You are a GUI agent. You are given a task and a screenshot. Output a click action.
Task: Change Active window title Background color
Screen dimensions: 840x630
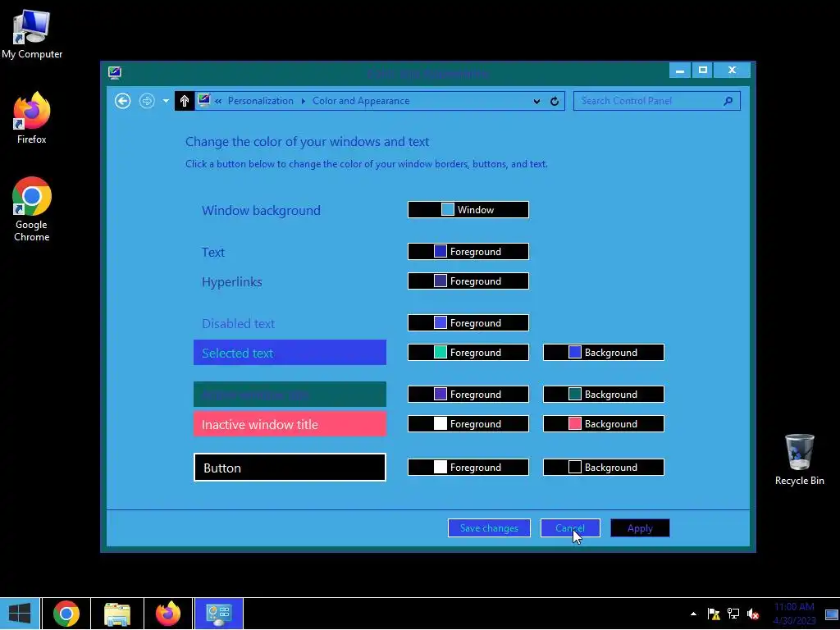[604, 394]
